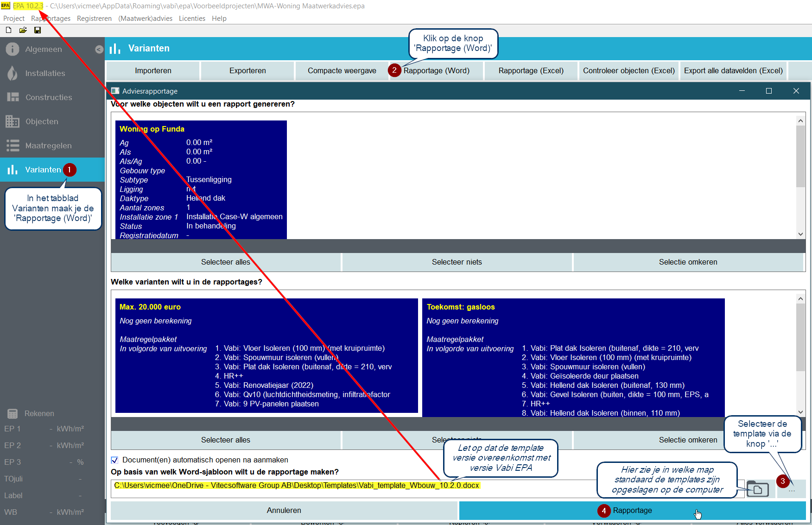Click the Rapportage (Excel) button
Image resolution: width=812 pixels, height=525 pixels.
click(x=531, y=70)
